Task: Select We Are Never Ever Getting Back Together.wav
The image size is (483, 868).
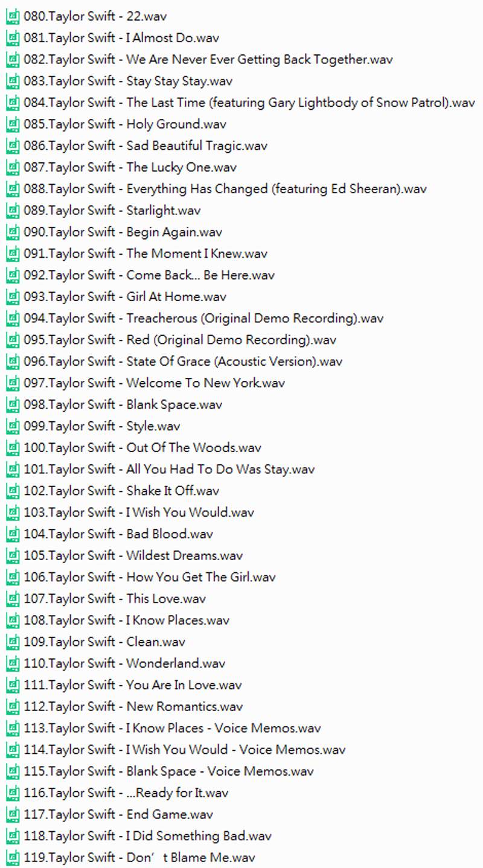Action: 208,60
